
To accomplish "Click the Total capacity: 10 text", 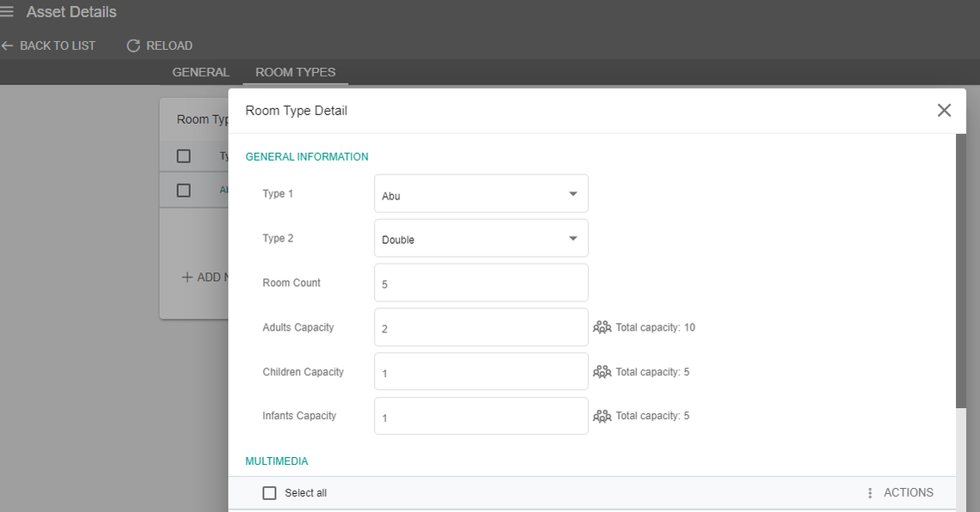I will point(656,327).
